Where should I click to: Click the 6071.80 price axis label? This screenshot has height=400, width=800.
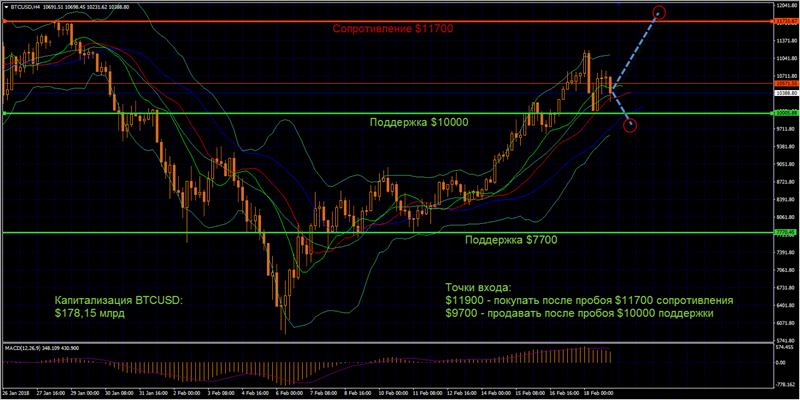coord(787,323)
